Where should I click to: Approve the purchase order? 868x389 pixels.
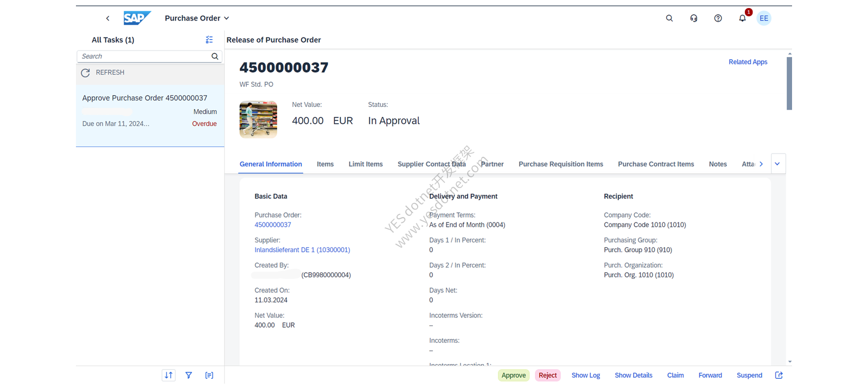(514, 375)
